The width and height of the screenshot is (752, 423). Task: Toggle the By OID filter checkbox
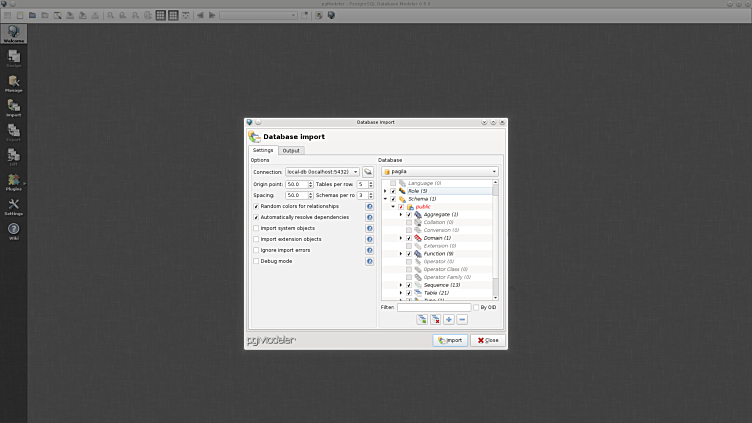(x=476, y=307)
